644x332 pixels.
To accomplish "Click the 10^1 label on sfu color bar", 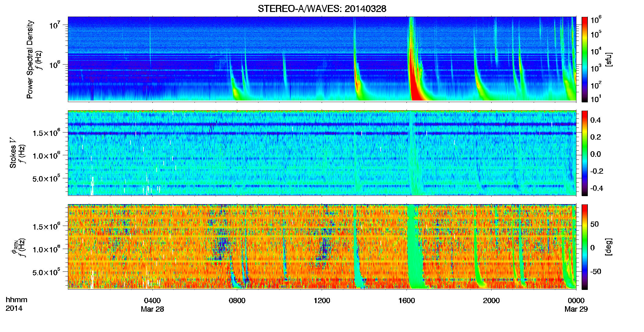I will [x=596, y=99].
